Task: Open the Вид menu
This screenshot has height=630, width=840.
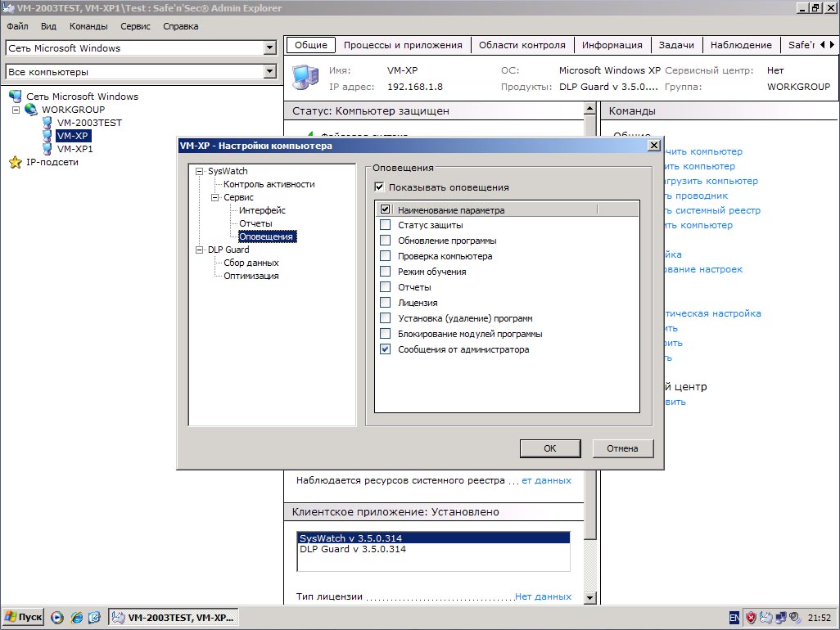Action: (x=48, y=26)
